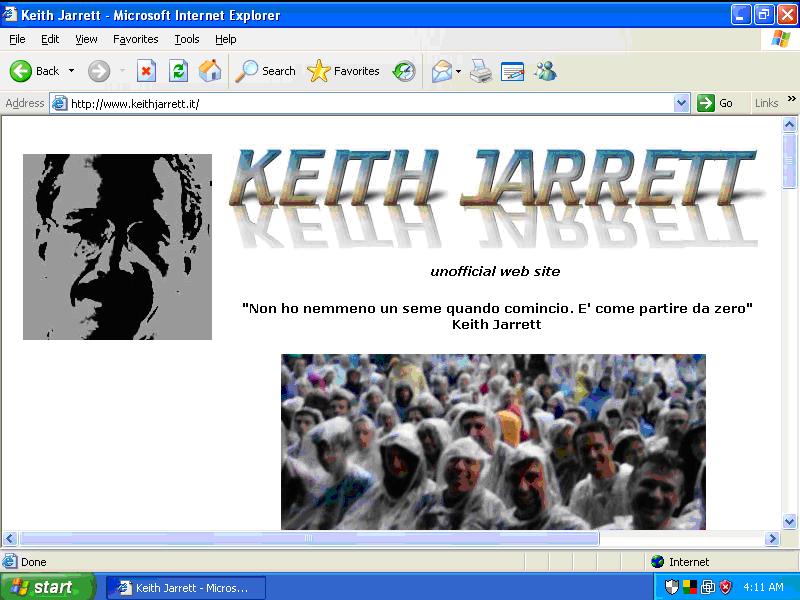Click the grayed Forward arrow button
Image resolution: width=800 pixels, height=600 pixels.
click(98, 71)
